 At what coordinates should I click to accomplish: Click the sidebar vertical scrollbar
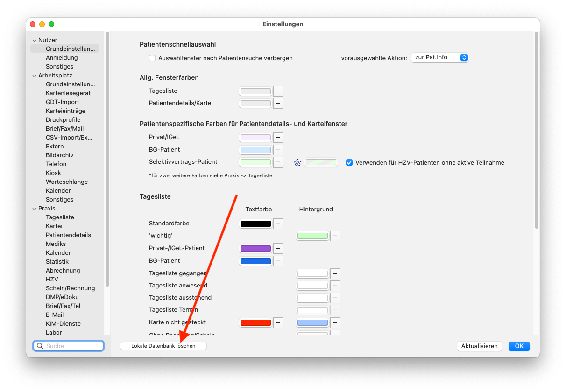[107, 159]
